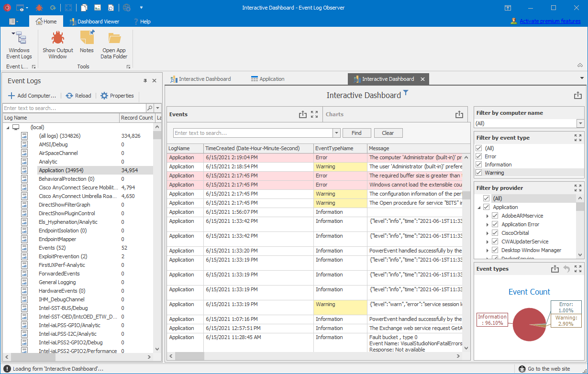This screenshot has height=374, width=588.
Task: Click the document magnifier icon in title bar
Action: point(111,8)
